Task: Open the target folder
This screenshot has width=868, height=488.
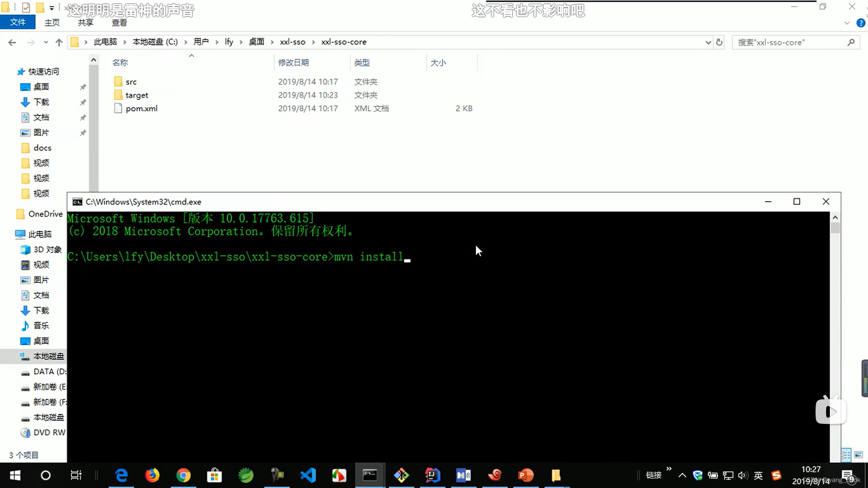Action: pyautogui.click(x=137, y=95)
